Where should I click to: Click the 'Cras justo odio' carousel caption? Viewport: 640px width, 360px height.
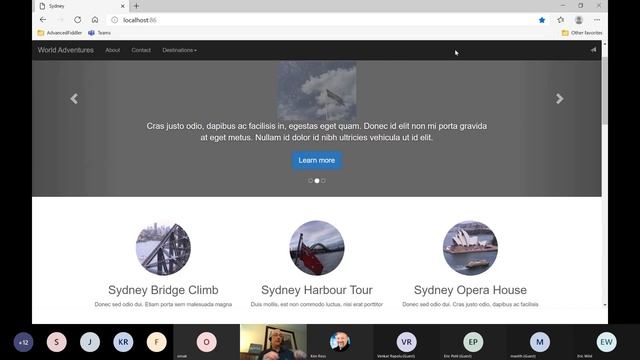317,132
